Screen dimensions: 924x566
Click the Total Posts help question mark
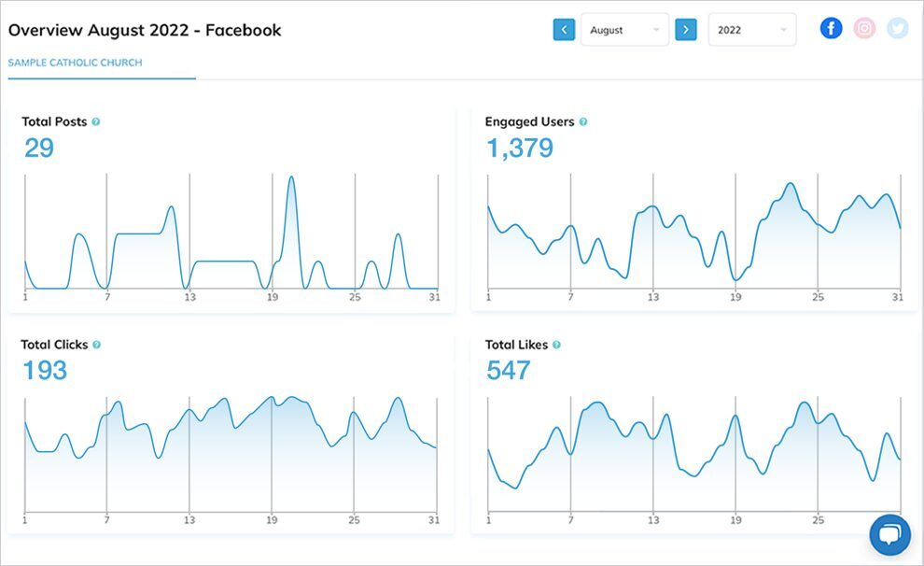pyautogui.click(x=96, y=120)
